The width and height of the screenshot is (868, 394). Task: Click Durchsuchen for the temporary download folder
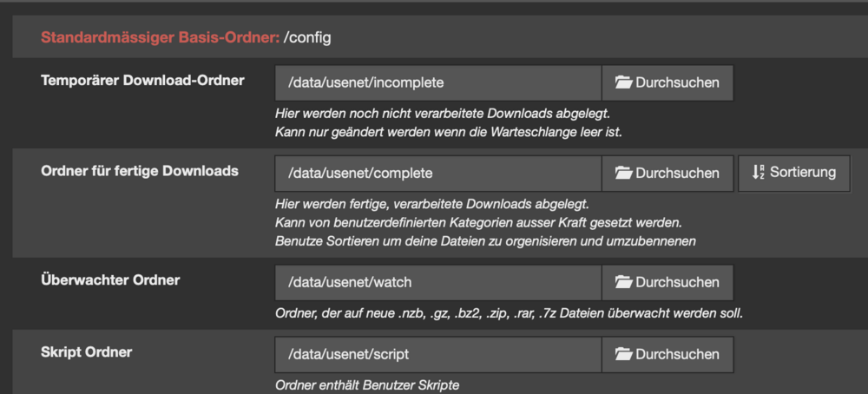tap(667, 83)
